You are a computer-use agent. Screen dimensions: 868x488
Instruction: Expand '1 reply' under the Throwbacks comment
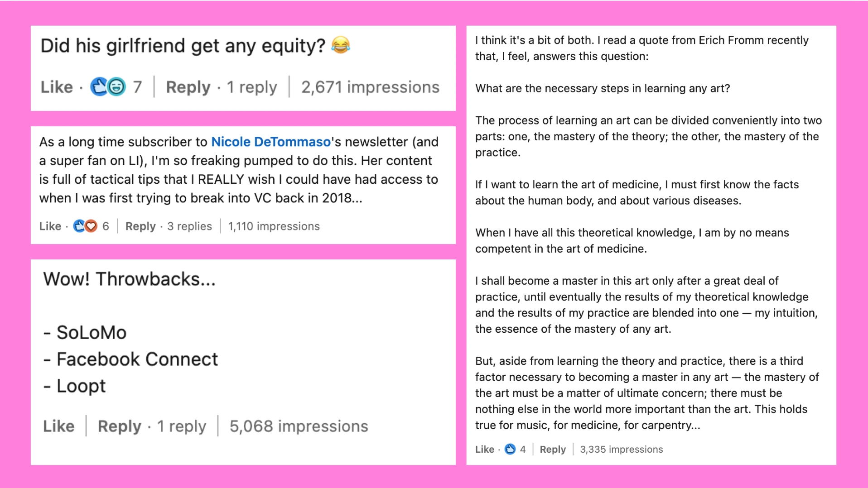click(182, 426)
